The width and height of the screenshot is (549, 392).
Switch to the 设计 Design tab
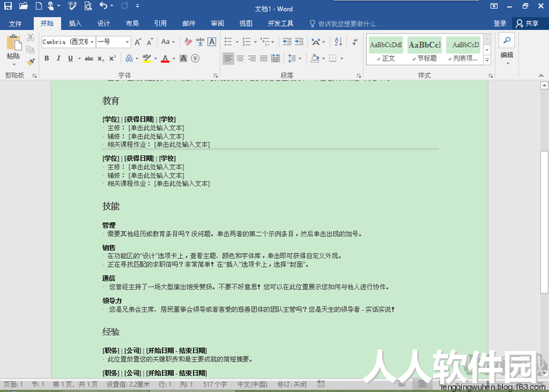coord(103,23)
